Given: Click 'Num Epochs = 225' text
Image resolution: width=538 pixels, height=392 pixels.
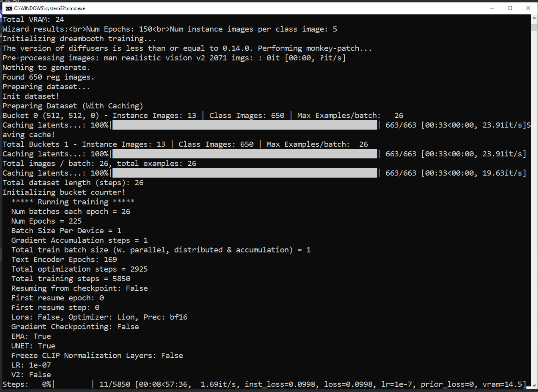Looking at the screenshot, I should point(46,221).
